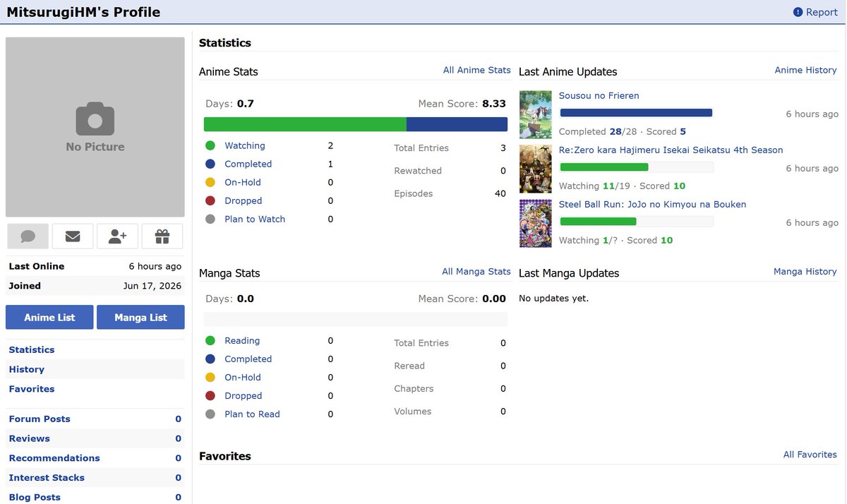This screenshot has height=504, width=847.
Task: Go to History in sidebar
Action: (x=27, y=369)
